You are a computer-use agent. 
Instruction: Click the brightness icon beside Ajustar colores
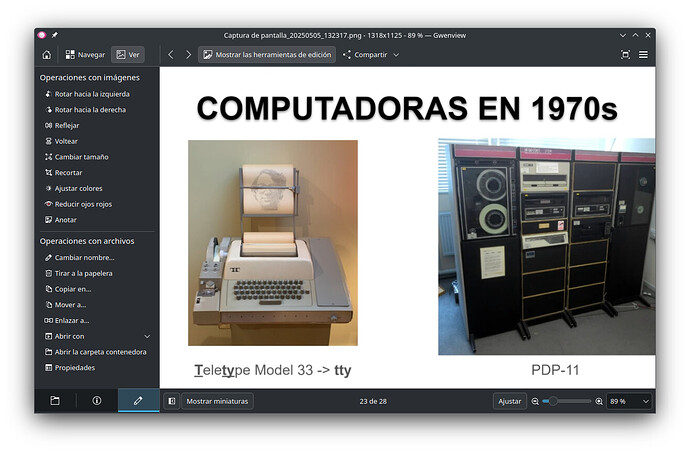48,188
